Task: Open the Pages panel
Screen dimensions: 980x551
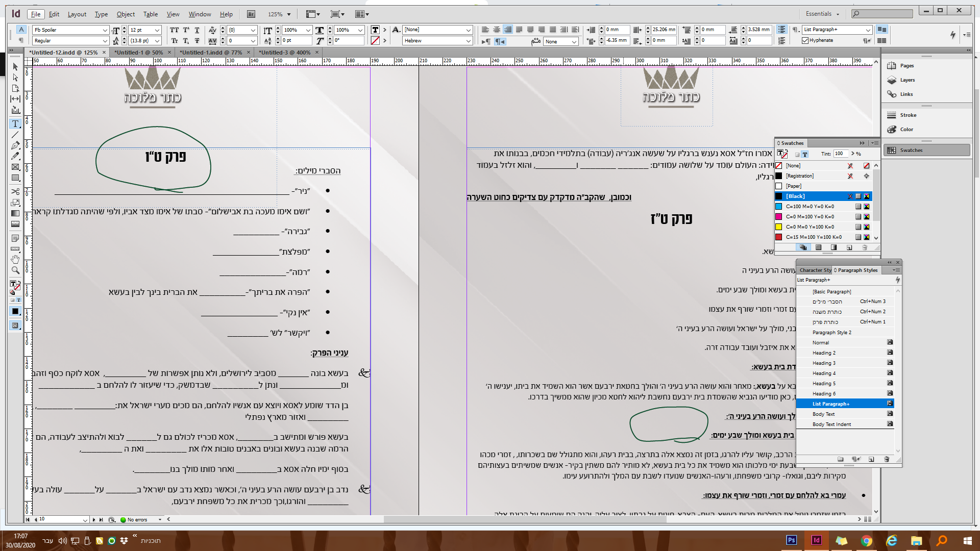Action: coord(906,66)
